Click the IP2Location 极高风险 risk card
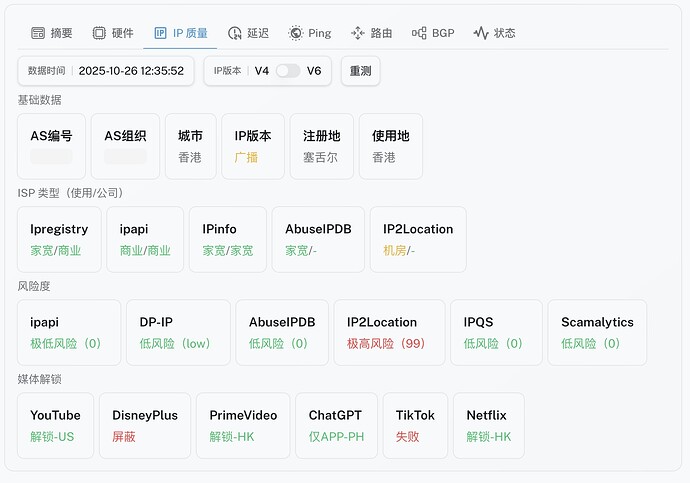The image size is (690, 483). 387,332
